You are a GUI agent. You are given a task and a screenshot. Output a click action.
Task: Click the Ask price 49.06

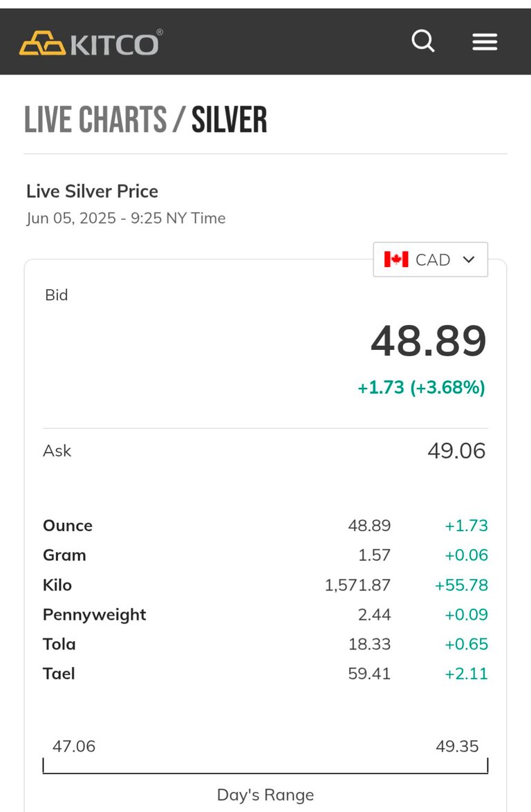(x=456, y=450)
